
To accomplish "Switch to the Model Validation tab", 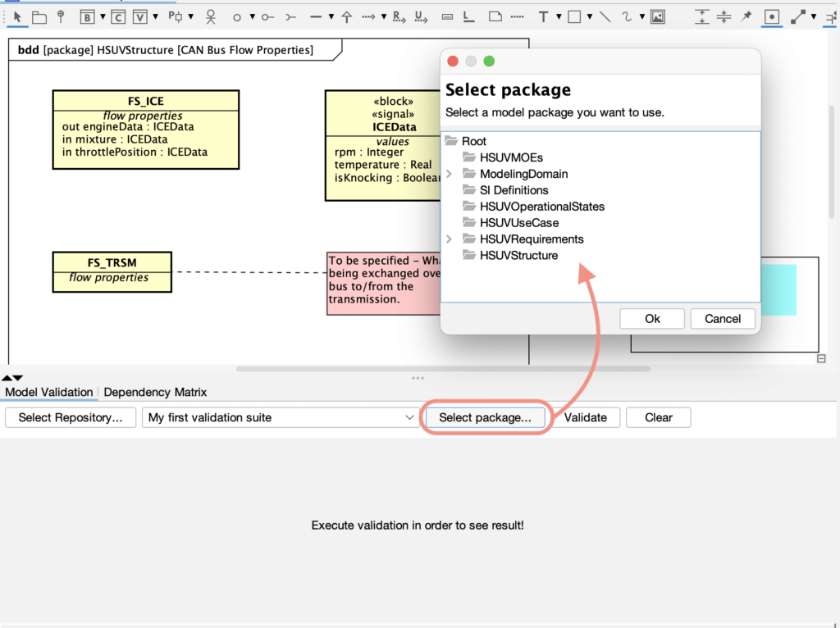I will (49, 392).
